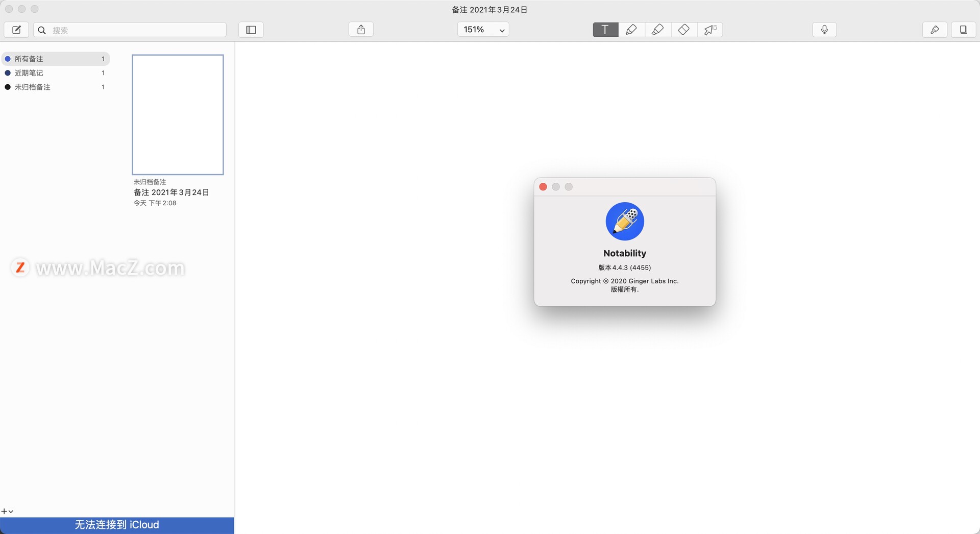Viewport: 980px width, 534px height.
Task: Click the 今天 下午 2:08 timestamp
Action: coord(155,203)
